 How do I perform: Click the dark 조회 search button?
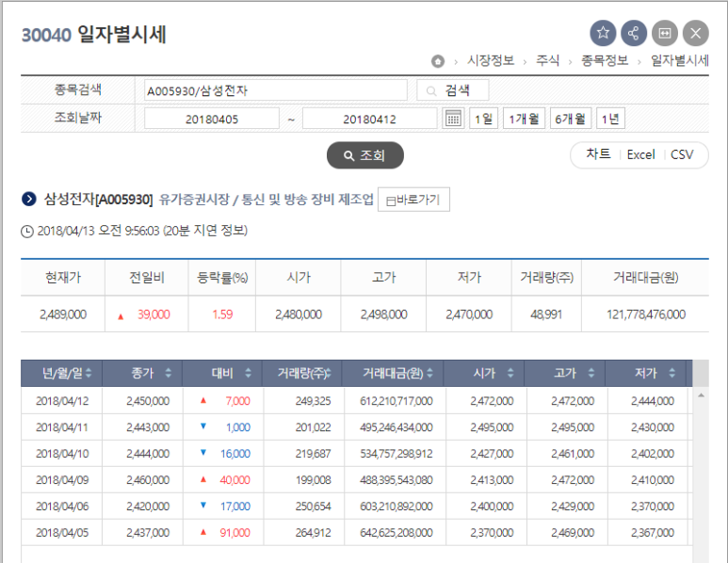[x=364, y=155]
